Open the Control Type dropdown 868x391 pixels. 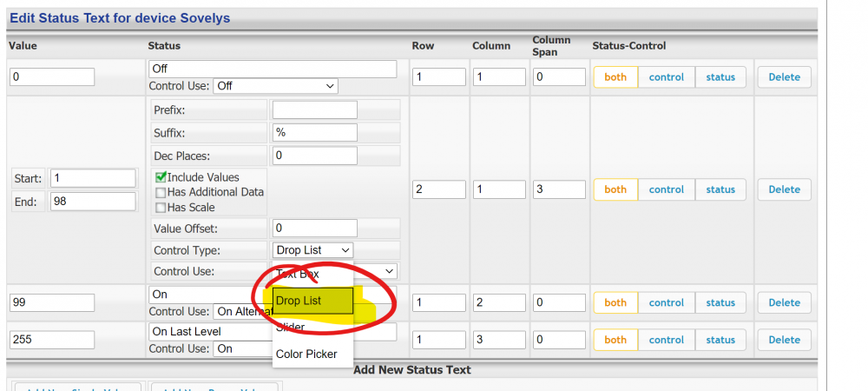coord(312,250)
